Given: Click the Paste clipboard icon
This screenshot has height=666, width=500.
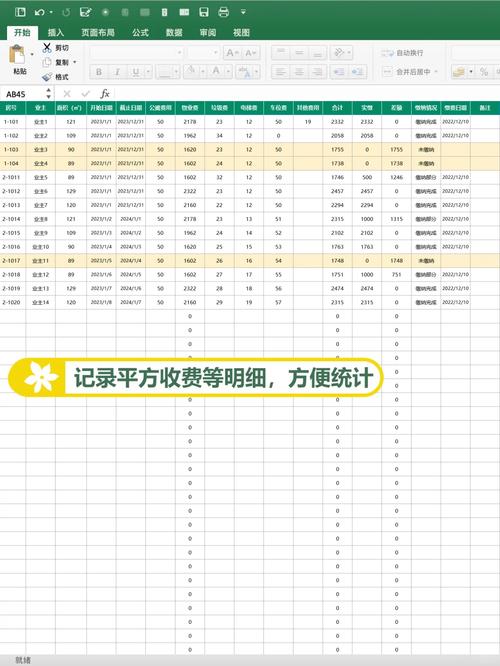Looking at the screenshot, I should pyautogui.click(x=17, y=55).
